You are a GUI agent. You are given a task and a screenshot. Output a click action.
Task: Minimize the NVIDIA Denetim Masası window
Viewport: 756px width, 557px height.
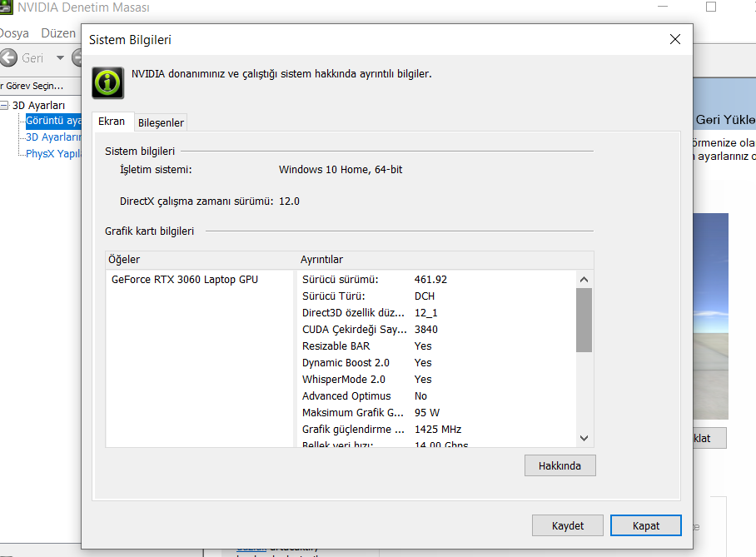(x=663, y=7)
